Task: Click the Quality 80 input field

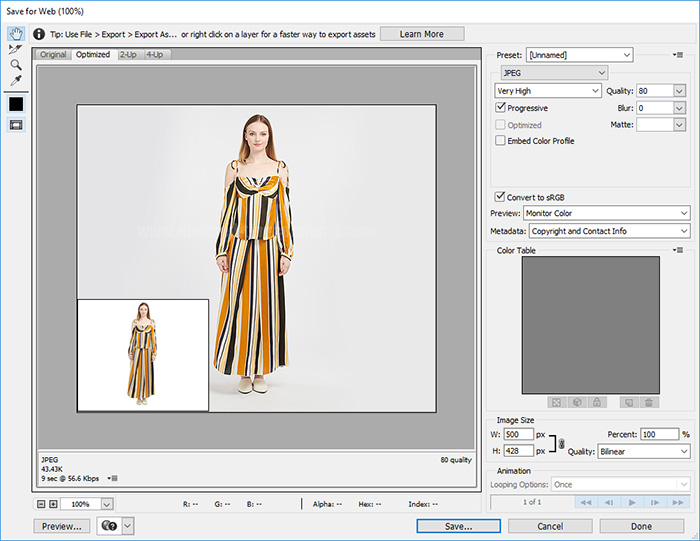Action: click(654, 91)
